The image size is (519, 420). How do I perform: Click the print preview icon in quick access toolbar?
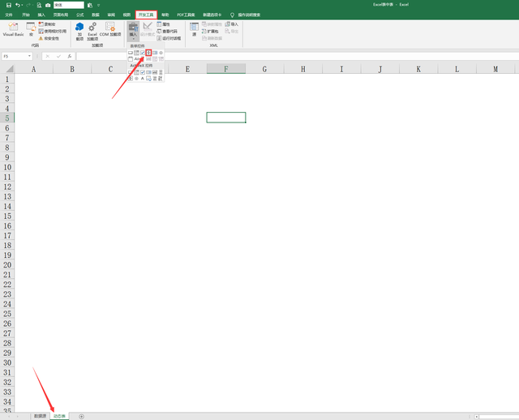pos(39,5)
